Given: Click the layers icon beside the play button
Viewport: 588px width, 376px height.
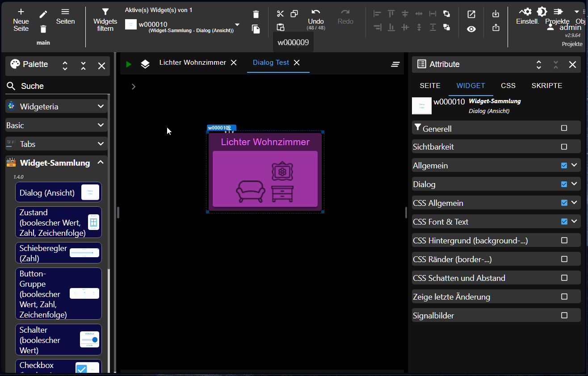Looking at the screenshot, I should point(145,64).
